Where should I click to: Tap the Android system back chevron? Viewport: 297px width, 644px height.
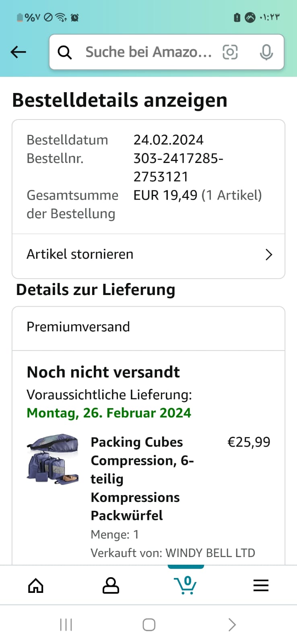tap(232, 625)
